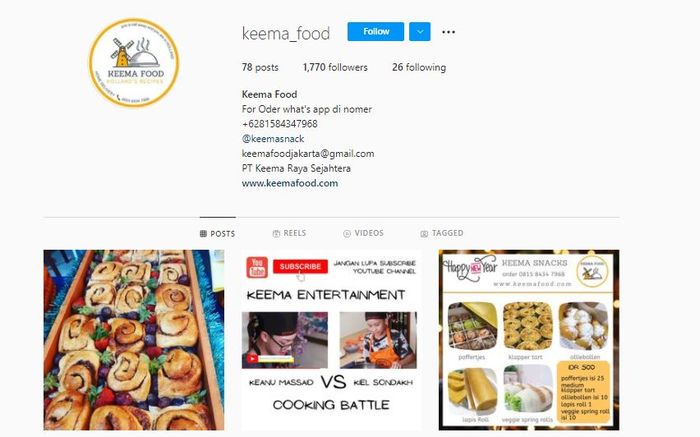The image size is (700, 437).
Task: Open the 26 following list
Action: (x=419, y=67)
